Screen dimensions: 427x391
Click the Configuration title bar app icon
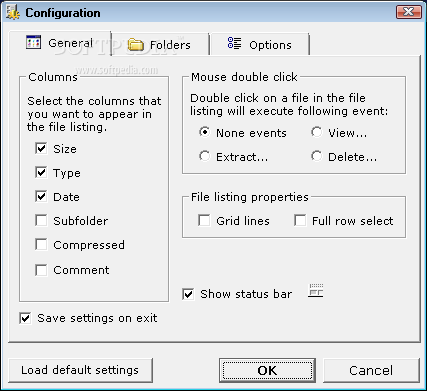click(x=13, y=13)
